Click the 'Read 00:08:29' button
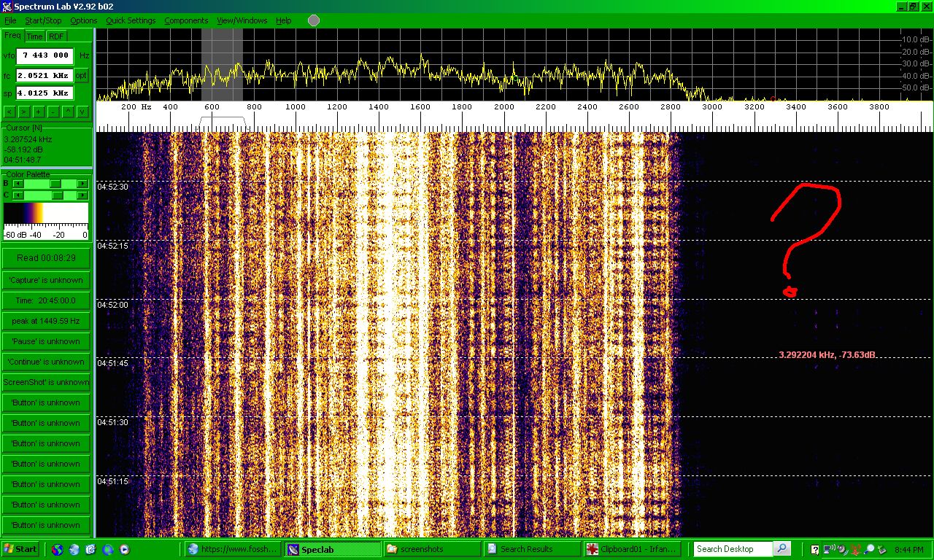This screenshot has width=934, height=560. click(46, 258)
